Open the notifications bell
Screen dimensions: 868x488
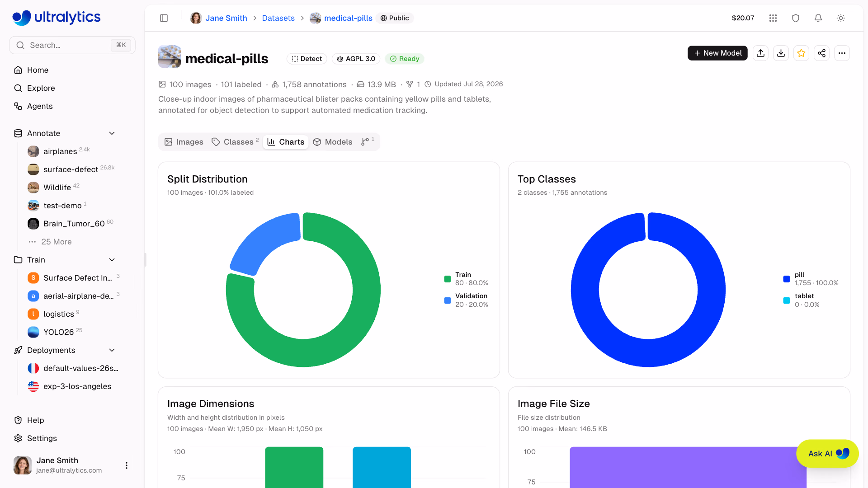tap(818, 18)
